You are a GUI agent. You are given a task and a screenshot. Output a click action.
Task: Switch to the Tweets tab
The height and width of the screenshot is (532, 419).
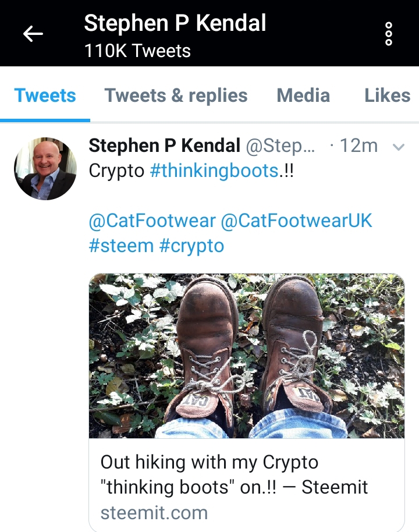[x=45, y=95]
